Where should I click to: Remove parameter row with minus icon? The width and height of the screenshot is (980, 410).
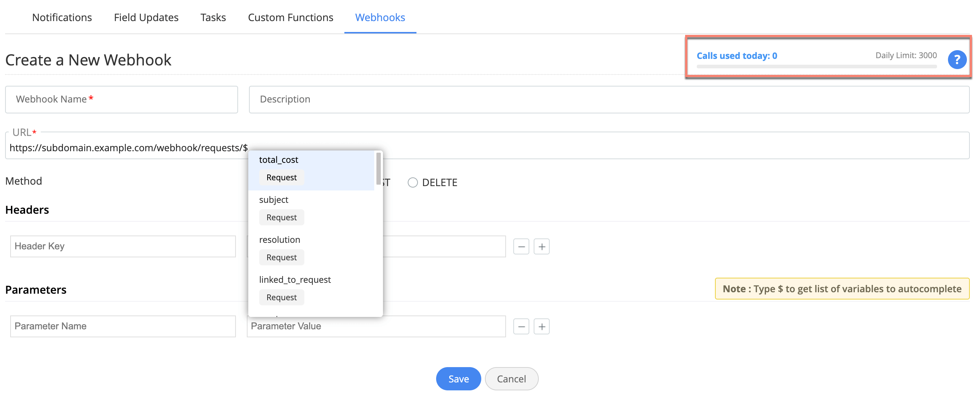click(521, 326)
